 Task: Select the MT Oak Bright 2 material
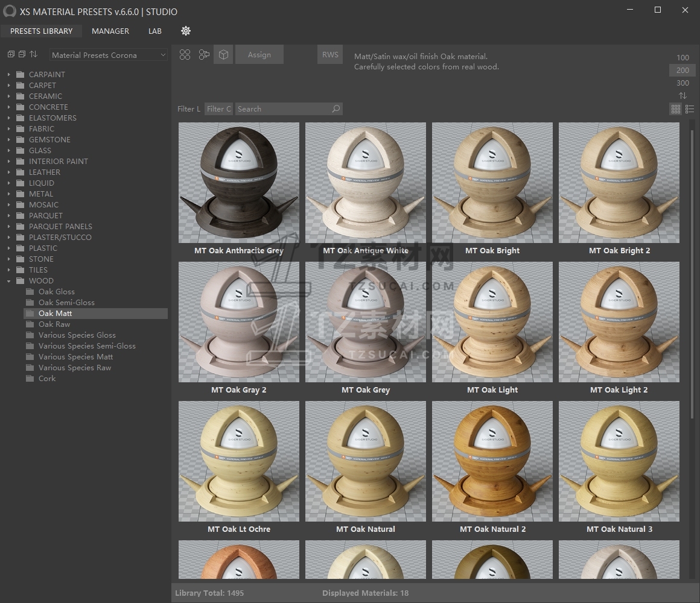point(619,183)
